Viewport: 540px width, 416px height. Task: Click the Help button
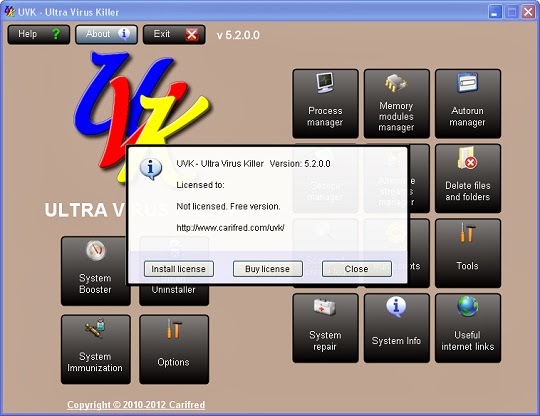pos(39,34)
